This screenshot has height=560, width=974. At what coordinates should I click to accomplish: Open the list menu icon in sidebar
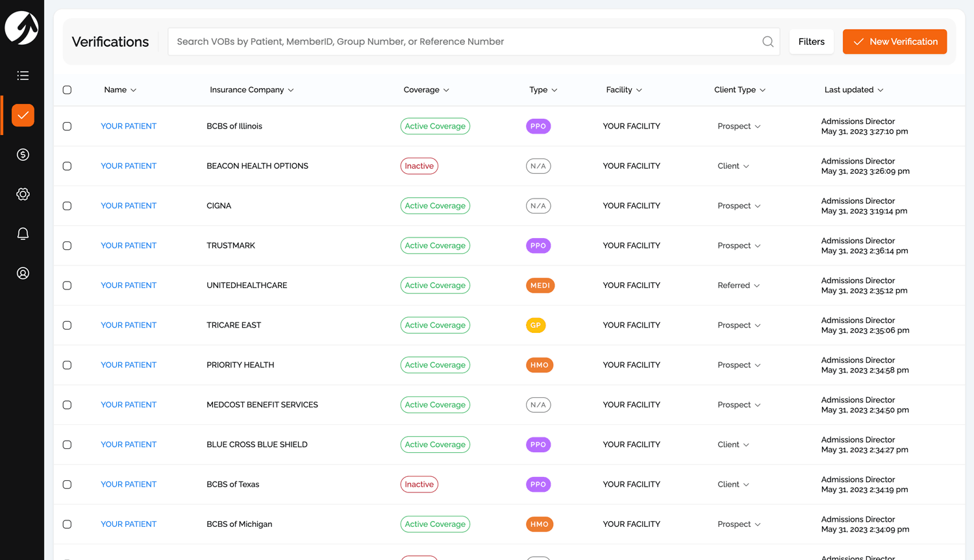pyautogui.click(x=23, y=76)
